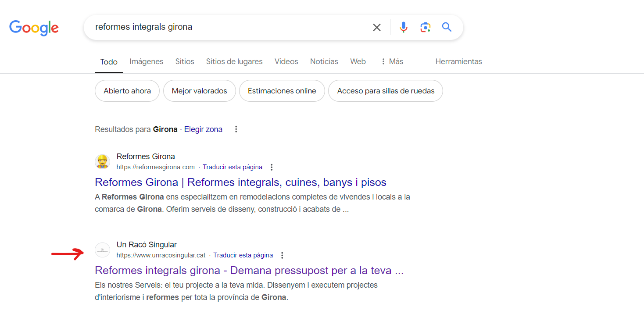The height and width of the screenshot is (321, 644).
Task: Translate the Reformes Girona result page
Action: coord(233,167)
